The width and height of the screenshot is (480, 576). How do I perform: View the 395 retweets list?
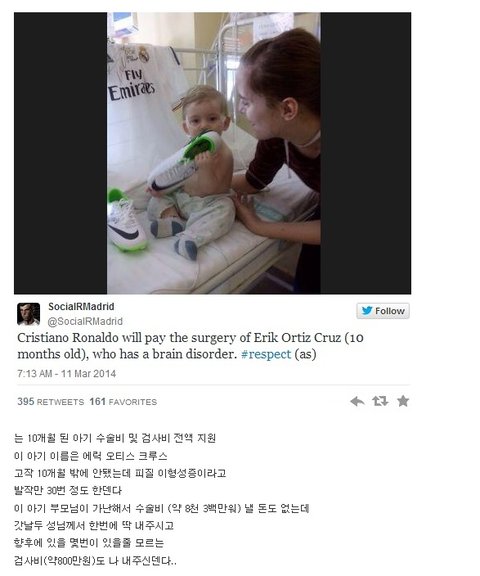tap(51, 402)
